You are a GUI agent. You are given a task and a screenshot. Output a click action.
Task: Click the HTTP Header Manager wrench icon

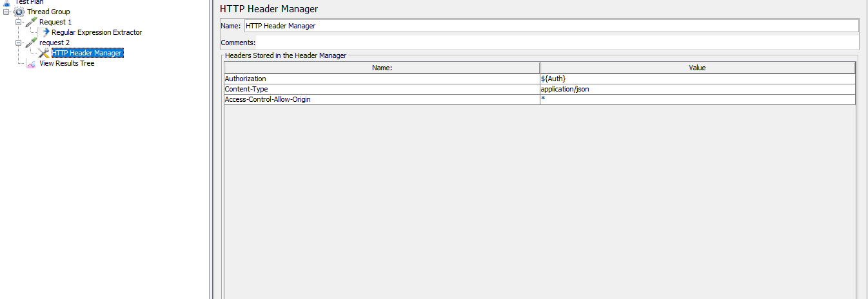[x=44, y=53]
